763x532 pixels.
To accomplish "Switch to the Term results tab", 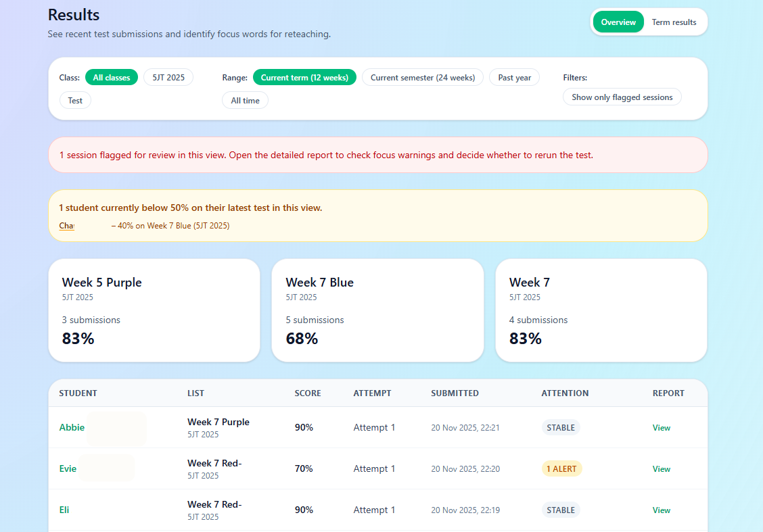I will click(x=674, y=22).
